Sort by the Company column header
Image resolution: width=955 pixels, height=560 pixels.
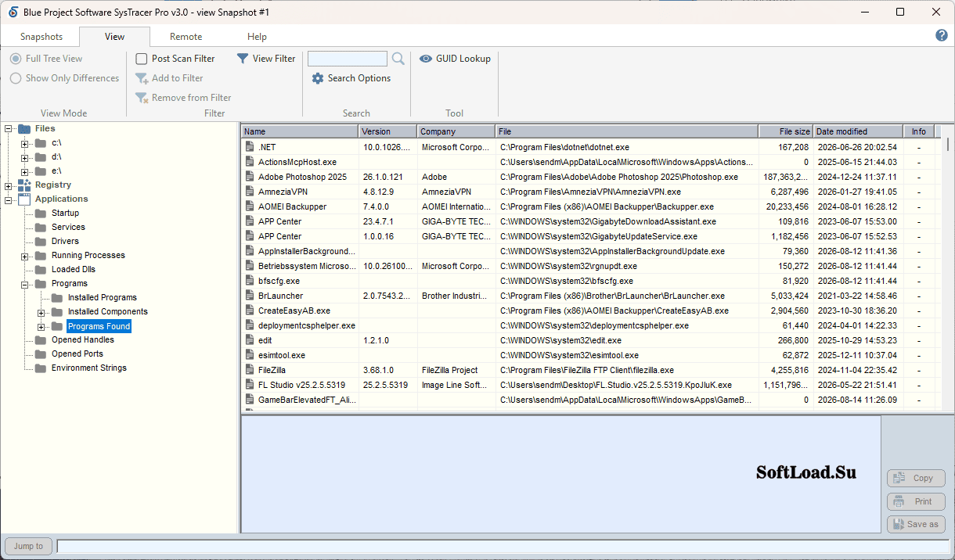click(x=456, y=131)
